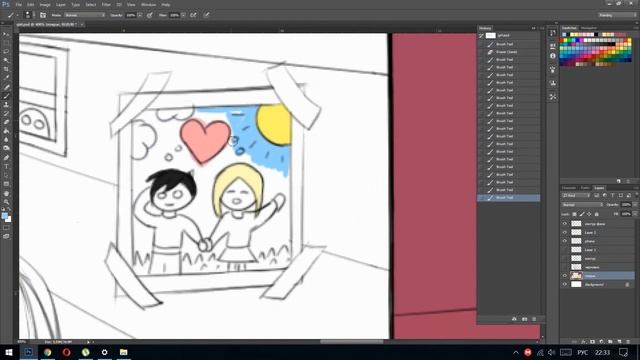The width and height of the screenshot is (640, 360).
Task: Create a new layer in Layers panel
Action: pos(619,341)
